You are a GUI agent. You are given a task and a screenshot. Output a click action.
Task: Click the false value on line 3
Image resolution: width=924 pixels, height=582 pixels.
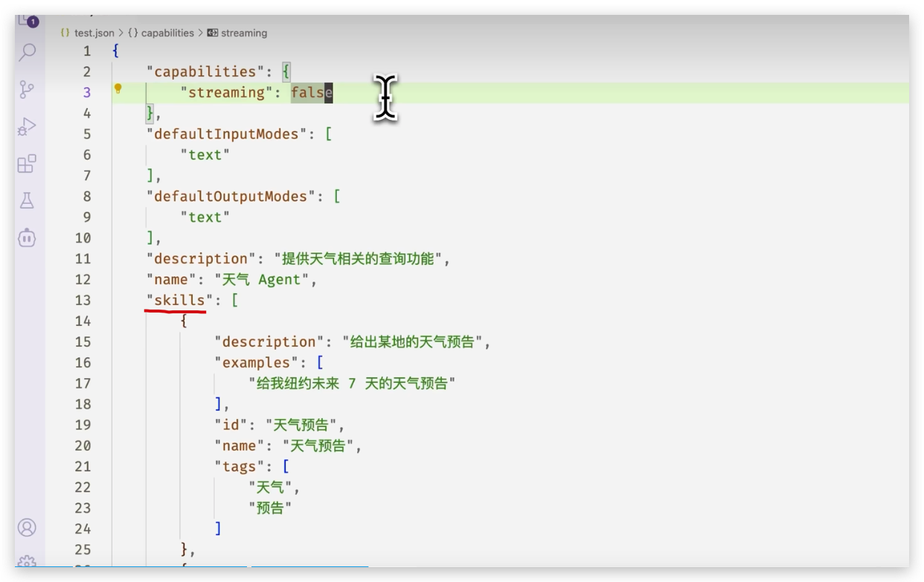312,92
